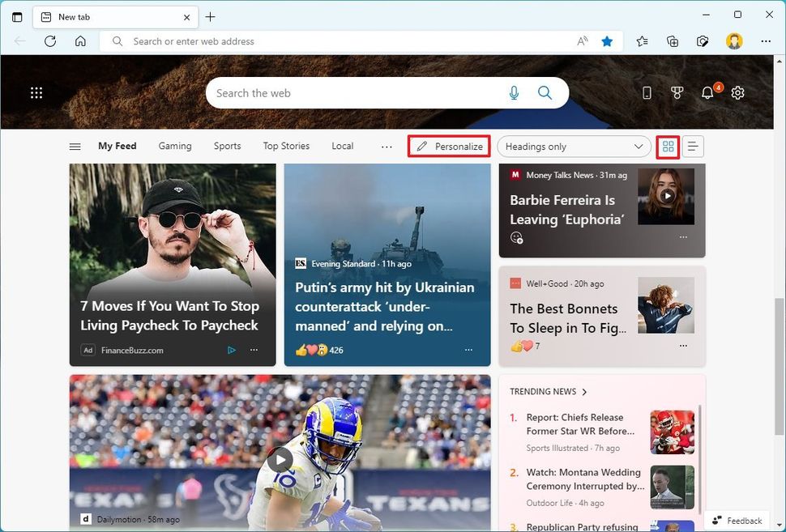The width and height of the screenshot is (786, 532).
Task: Open the Feedback button at bottom right
Action: (x=737, y=521)
